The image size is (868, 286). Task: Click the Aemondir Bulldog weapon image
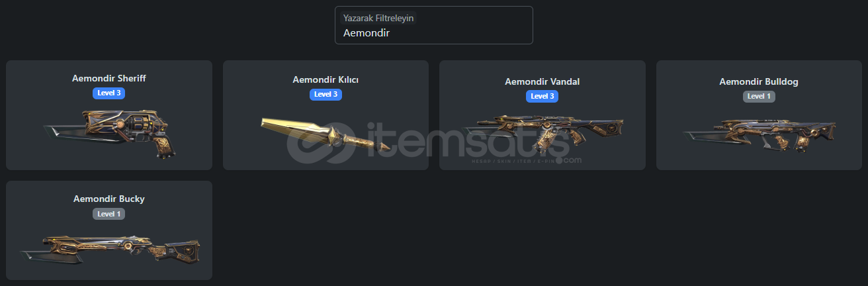[759, 134]
